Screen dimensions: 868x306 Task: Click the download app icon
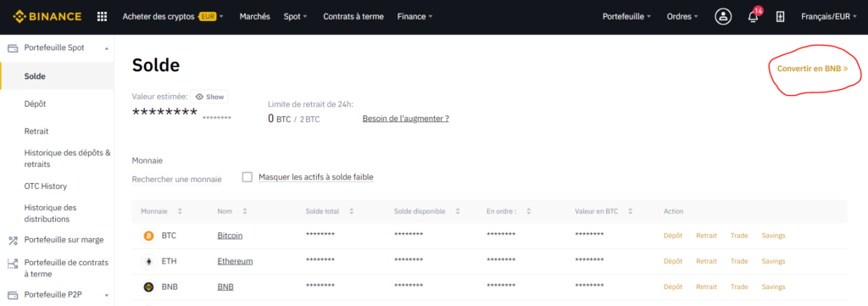781,17
